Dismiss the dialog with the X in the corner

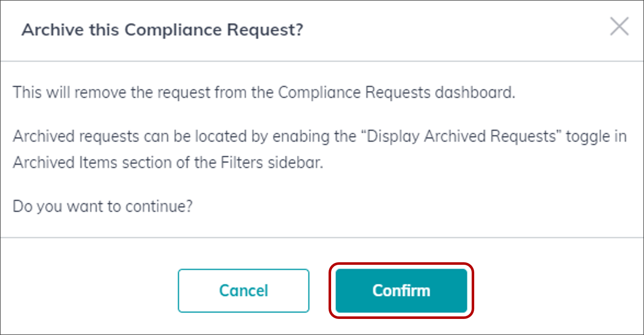click(x=620, y=27)
